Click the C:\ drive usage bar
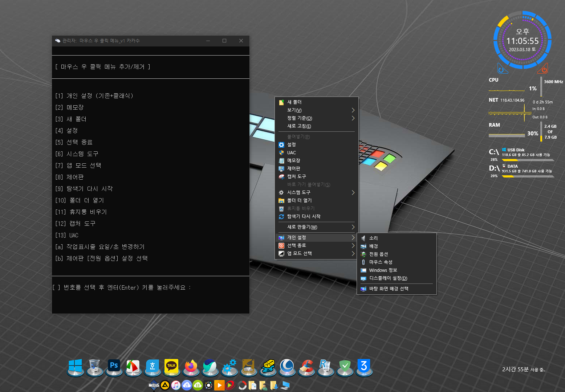The width and height of the screenshot is (565, 392). click(x=528, y=160)
